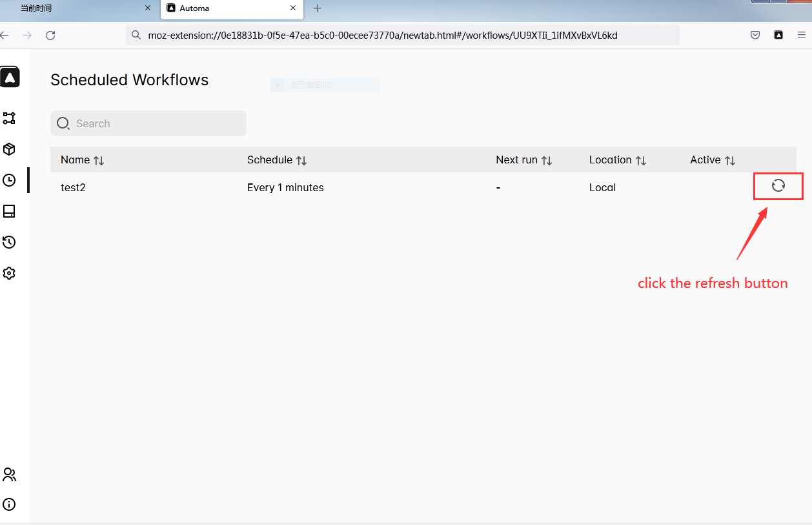The width and height of the screenshot is (812, 525).
Task: View the history icon in the sidebar
Action: [x=9, y=242]
